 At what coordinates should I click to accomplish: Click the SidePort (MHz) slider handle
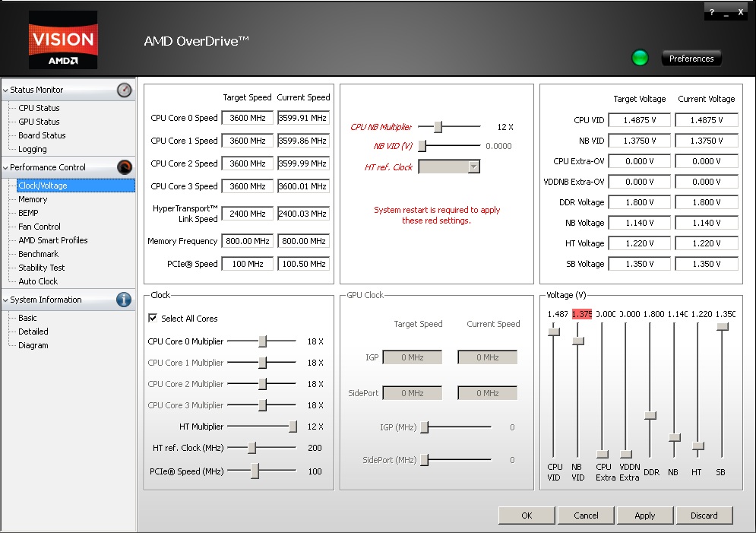(x=424, y=460)
